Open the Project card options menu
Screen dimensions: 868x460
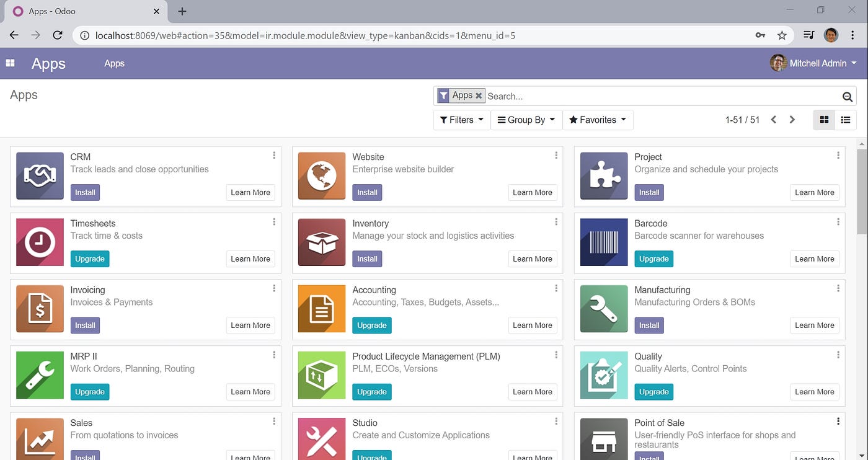click(838, 156)
